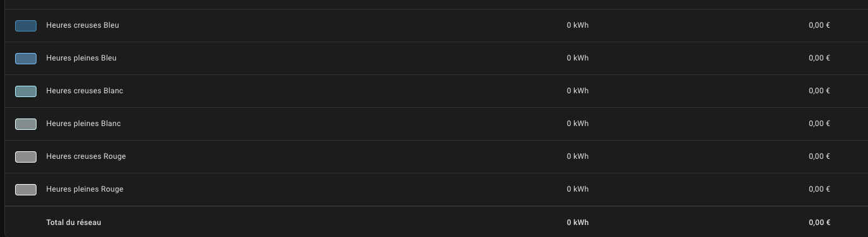This screenshot has height=237, width=868.
Task: Open the Heures creuses Rouge row label
Action: (86, 156)
